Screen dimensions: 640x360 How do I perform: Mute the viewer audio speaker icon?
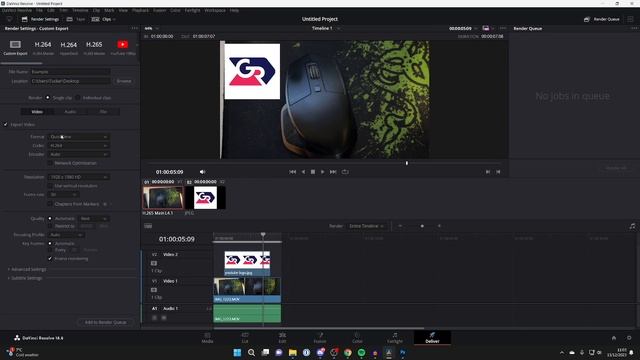(202, 172)
